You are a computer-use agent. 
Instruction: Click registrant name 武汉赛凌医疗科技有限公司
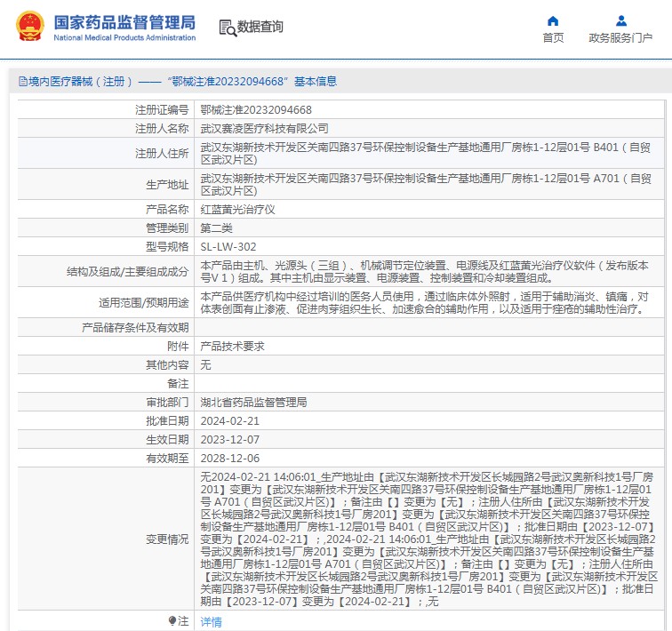click(264, 129)
